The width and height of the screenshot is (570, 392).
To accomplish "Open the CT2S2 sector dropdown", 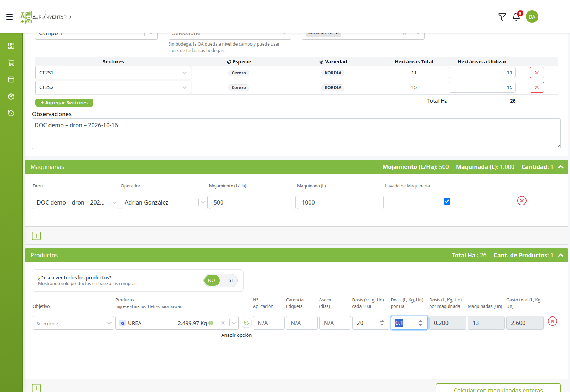I will point(185,87).
